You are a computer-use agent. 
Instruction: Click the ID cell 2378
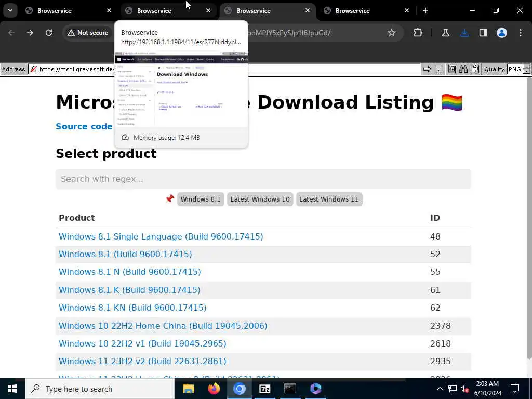[x=441, y=326]
